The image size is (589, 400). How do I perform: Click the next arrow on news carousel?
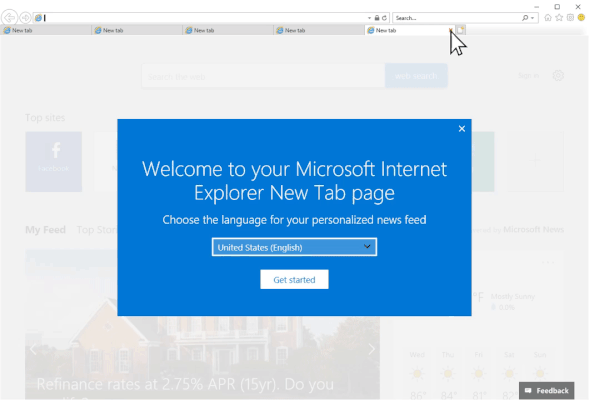coord(372,349)
